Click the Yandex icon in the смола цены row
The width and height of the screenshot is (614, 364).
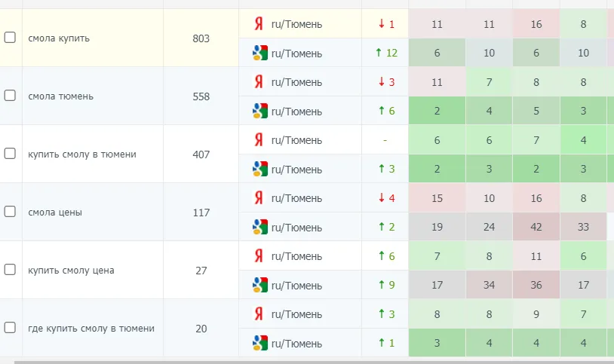point(259,197)
